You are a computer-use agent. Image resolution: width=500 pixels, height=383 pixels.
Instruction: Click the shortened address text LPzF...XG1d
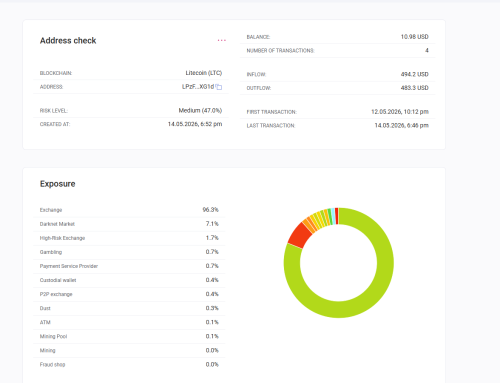[x=198, y=87]
